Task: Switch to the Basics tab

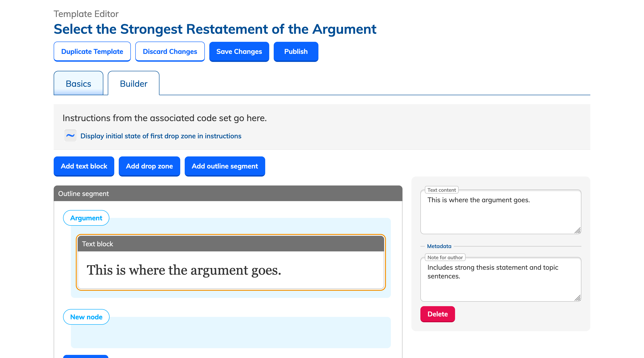Action: coord(78,83)
